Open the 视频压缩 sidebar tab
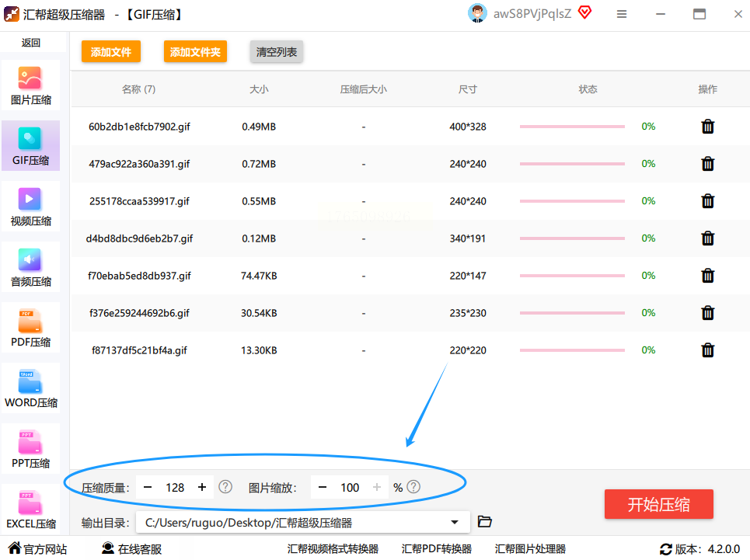750x560 pixels. [30, 207]
